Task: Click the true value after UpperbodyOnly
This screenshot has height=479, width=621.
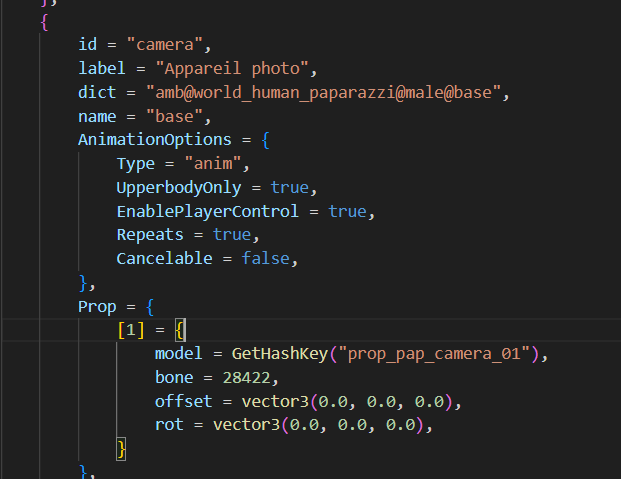Action: click(x=289, y=188)
